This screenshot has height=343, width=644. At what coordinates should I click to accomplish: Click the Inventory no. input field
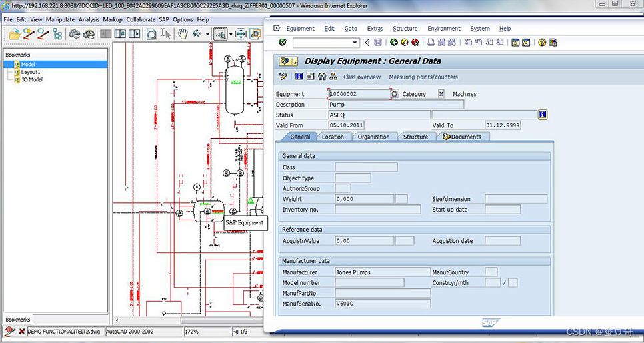(378, 210)
